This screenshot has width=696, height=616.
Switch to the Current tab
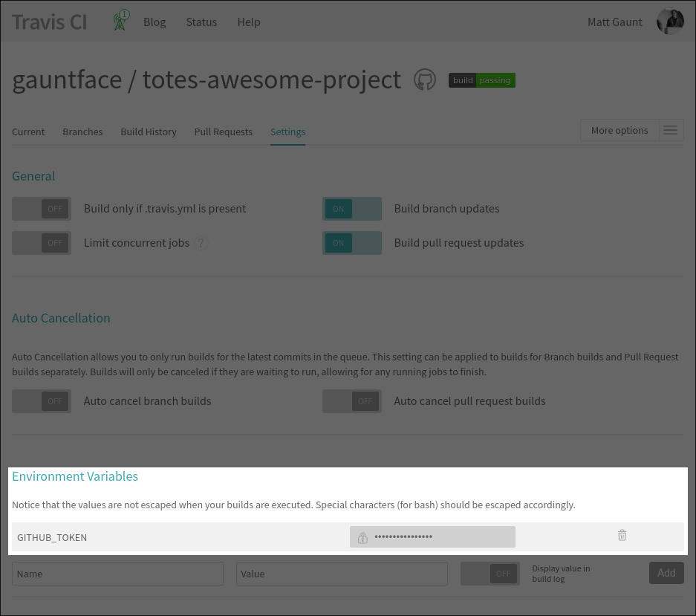tap(28, 132)
